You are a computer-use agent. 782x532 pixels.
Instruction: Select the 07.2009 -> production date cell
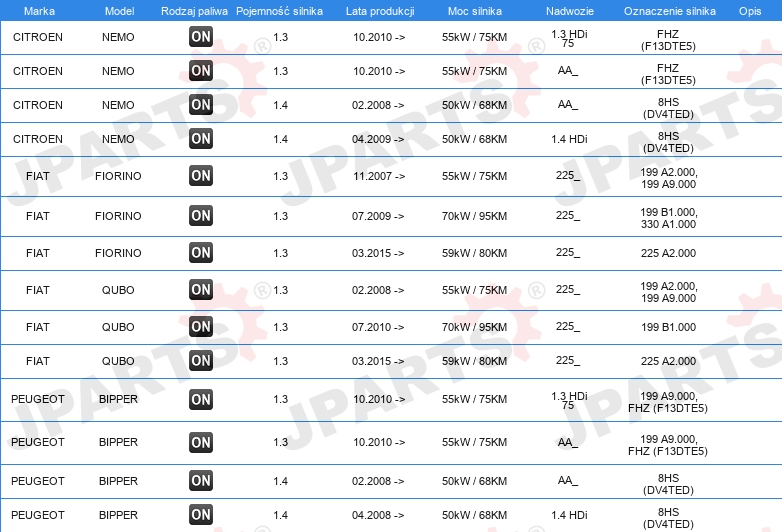click(378, 216)
